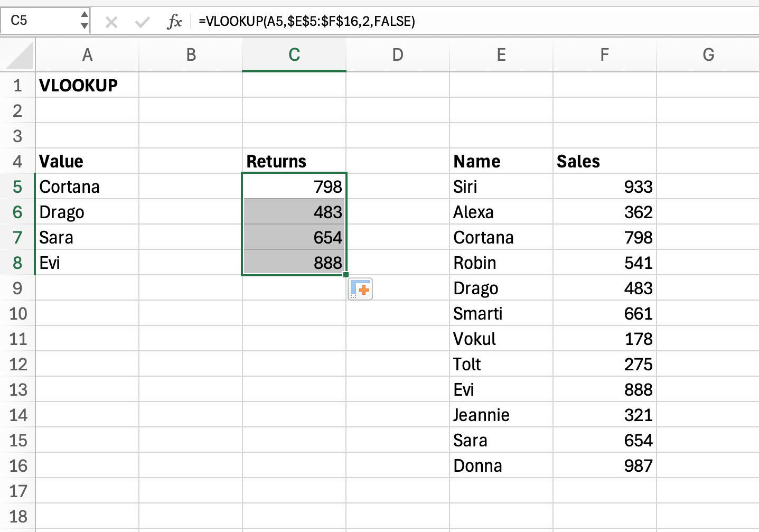Select the Cortana cell in Name column
This screenshot has height=532, width=759.
[501, 237]
